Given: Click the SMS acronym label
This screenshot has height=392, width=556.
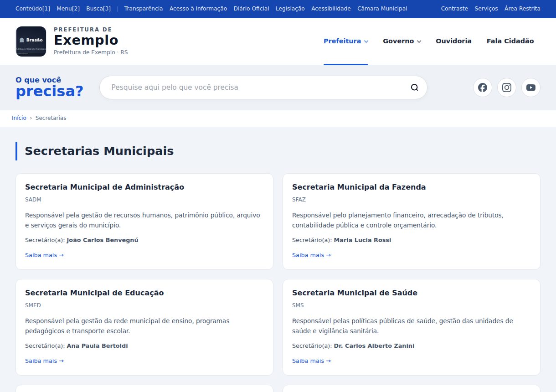Looking at the screenshot, I should [298, 305].
